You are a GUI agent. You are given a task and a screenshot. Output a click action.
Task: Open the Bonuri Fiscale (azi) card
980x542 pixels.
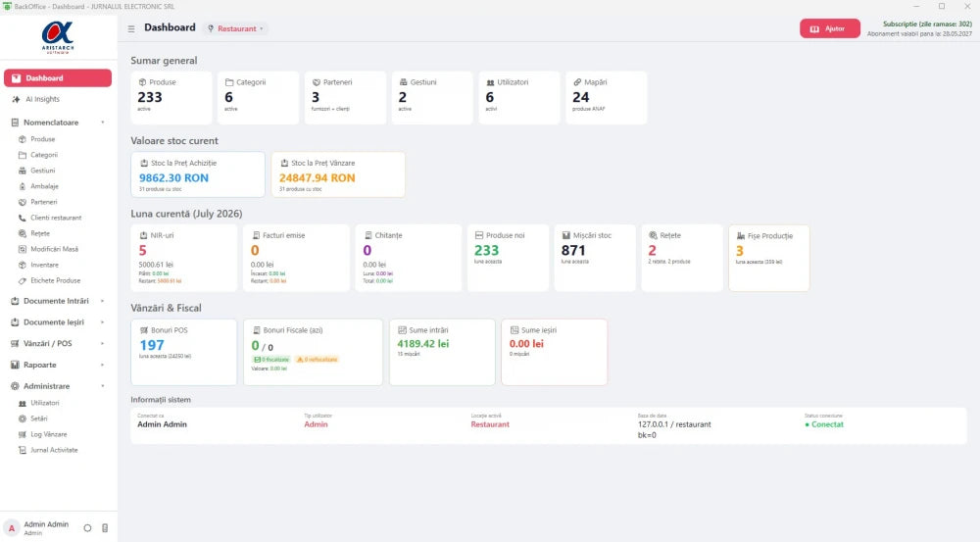tap(314, 353)
